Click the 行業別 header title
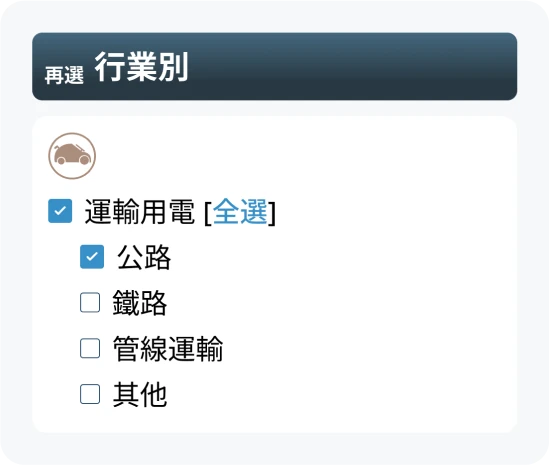The height and width of the screenshot is (465, 549). (142, 67)
